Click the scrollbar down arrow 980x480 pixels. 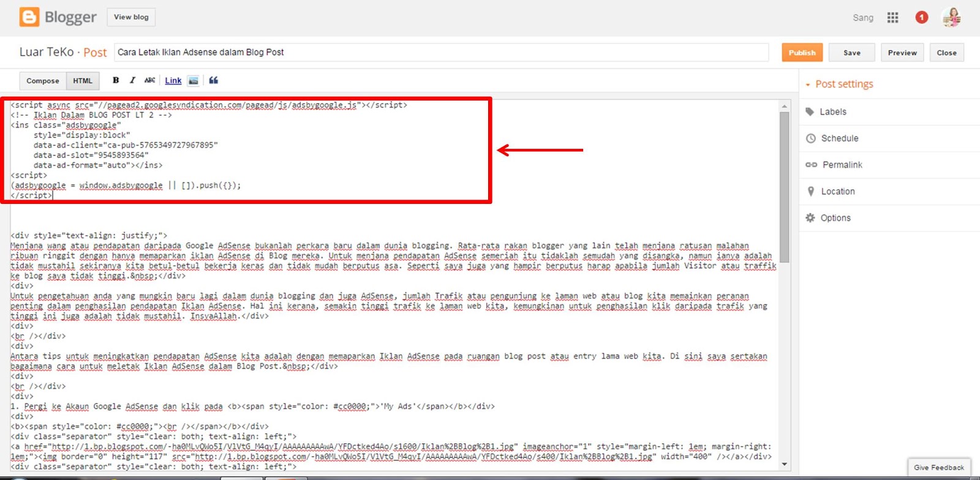(785, 464)
